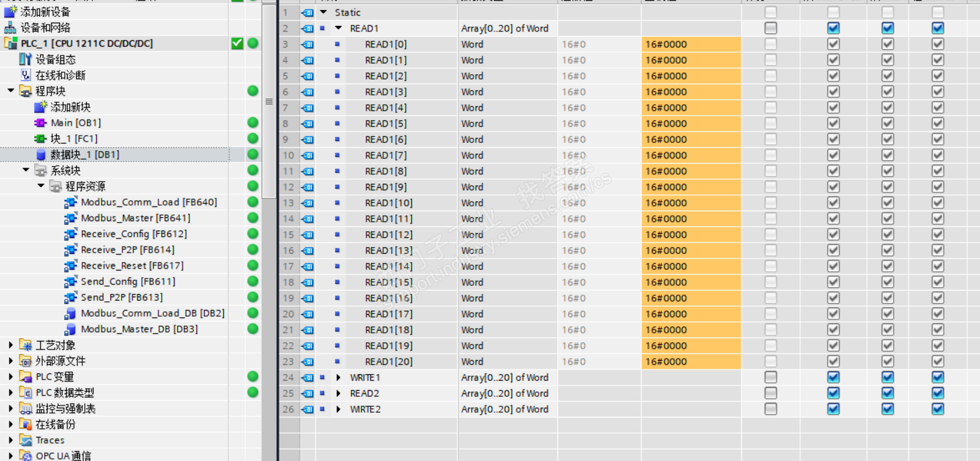Uncheck the second checkbox in WIRTE2 row
The height and width of the screenshot is (461, 980).
tap(833, 410)
